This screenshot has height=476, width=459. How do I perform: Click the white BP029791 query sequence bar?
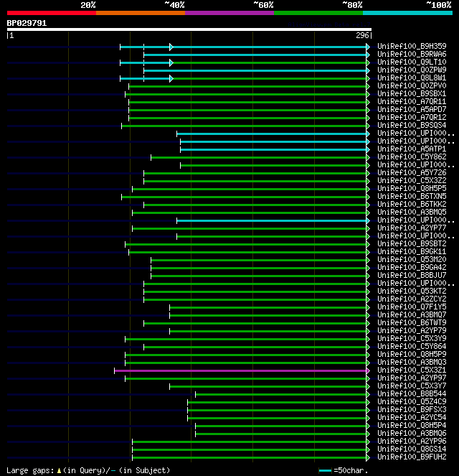click(x=189, y=29)
